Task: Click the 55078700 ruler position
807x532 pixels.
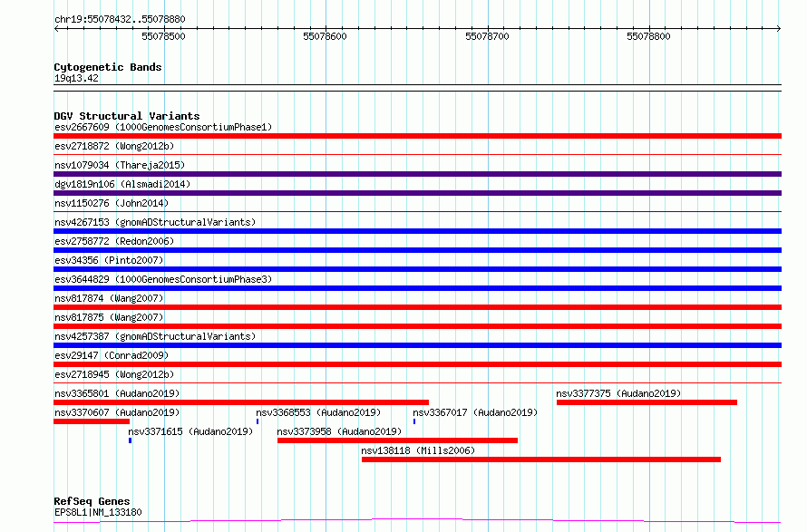Action: (487, 36)
